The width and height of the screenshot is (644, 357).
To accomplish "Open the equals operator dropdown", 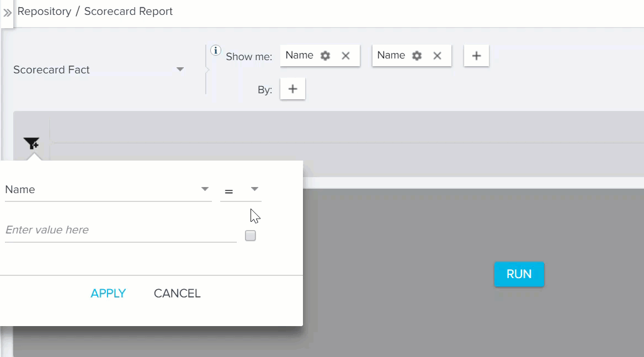I will 241,190.
